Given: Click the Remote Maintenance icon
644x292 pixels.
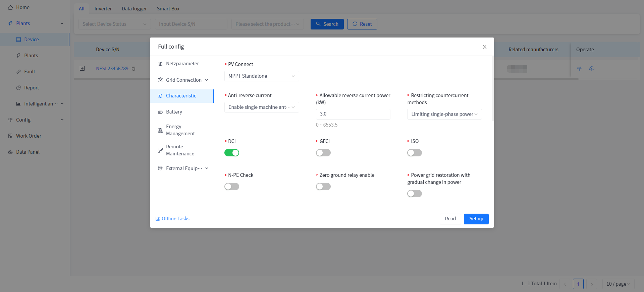Looking at the screenshot, I should pos(160,150).
